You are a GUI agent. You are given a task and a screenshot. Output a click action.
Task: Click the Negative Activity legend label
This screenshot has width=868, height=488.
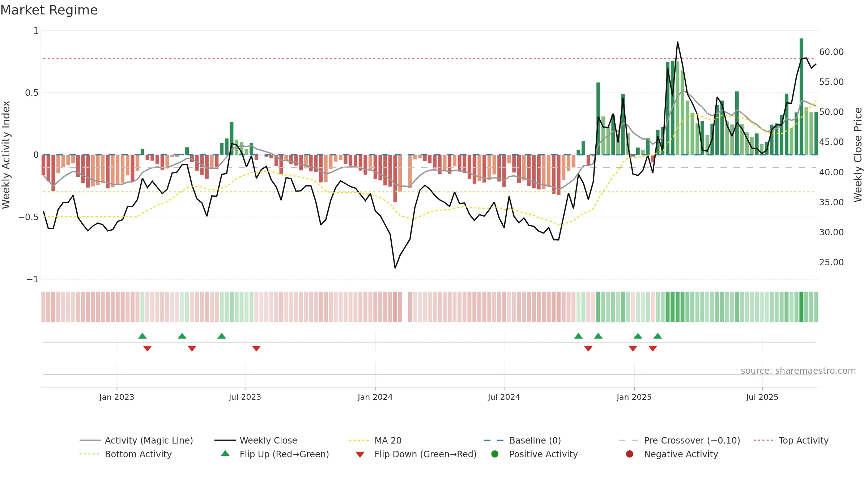pos(681,454)
